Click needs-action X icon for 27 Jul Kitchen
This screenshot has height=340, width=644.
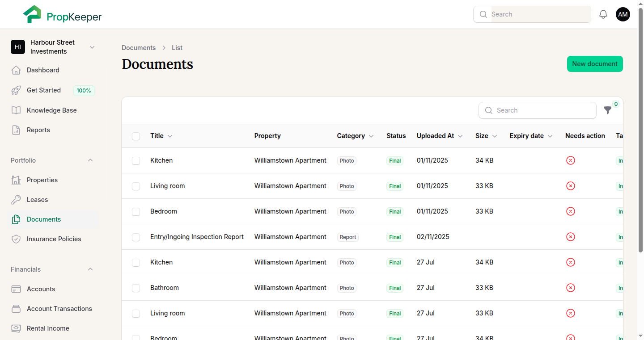pyautogui.click(x=571, y=262)
